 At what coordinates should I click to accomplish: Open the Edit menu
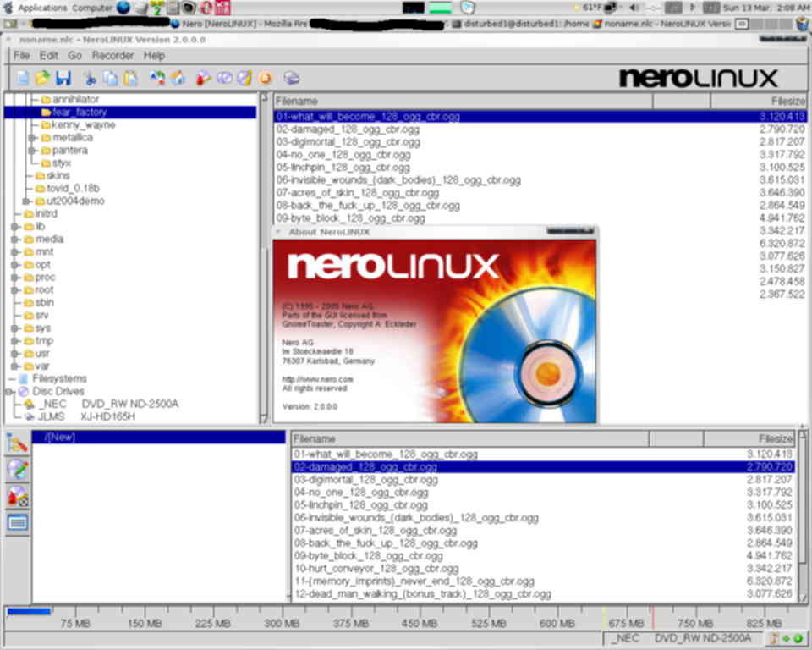coord(49,56)
